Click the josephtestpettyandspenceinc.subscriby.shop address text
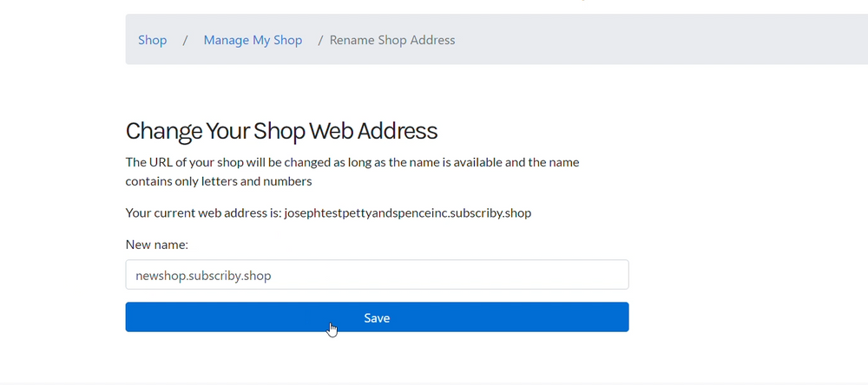This screenshot has height=385, width=868. coord(407,213)
